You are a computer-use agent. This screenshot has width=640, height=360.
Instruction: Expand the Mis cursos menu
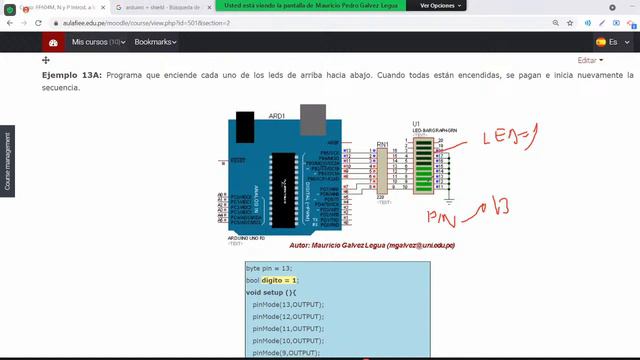coord(98,42)
